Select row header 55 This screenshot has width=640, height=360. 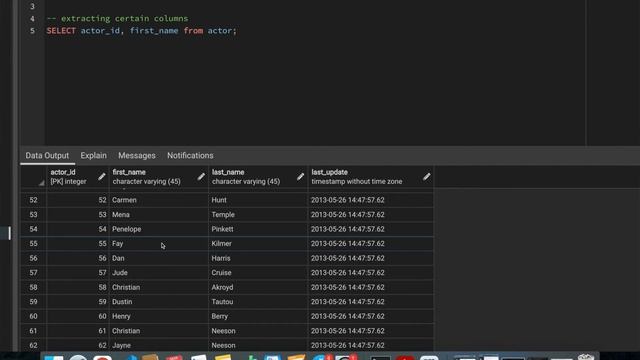33,244
